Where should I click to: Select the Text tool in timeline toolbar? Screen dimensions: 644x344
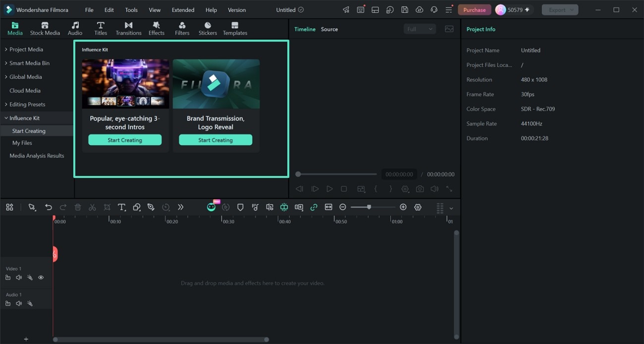tap(121, 207)
